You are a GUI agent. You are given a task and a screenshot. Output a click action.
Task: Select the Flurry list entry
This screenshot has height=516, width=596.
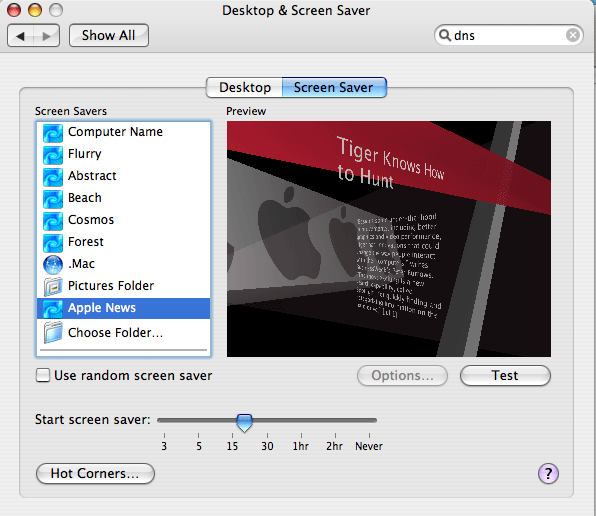[x=123, y=154]
